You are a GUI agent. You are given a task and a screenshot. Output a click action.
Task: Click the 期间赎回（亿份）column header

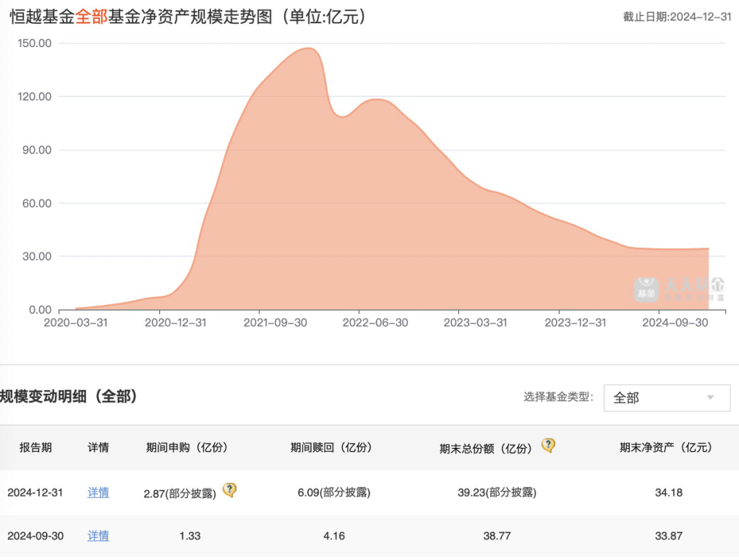(331, 448)
